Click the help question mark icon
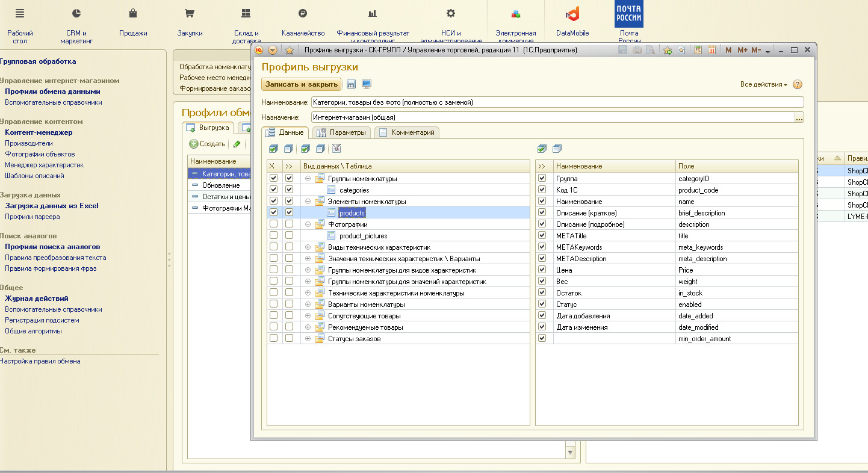The image size is (868, 473). pos(798,85)
